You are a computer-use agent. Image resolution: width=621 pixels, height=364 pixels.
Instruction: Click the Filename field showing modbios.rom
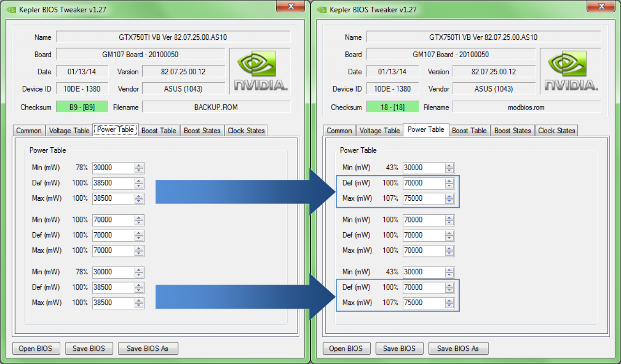click(x=526, y=107)
